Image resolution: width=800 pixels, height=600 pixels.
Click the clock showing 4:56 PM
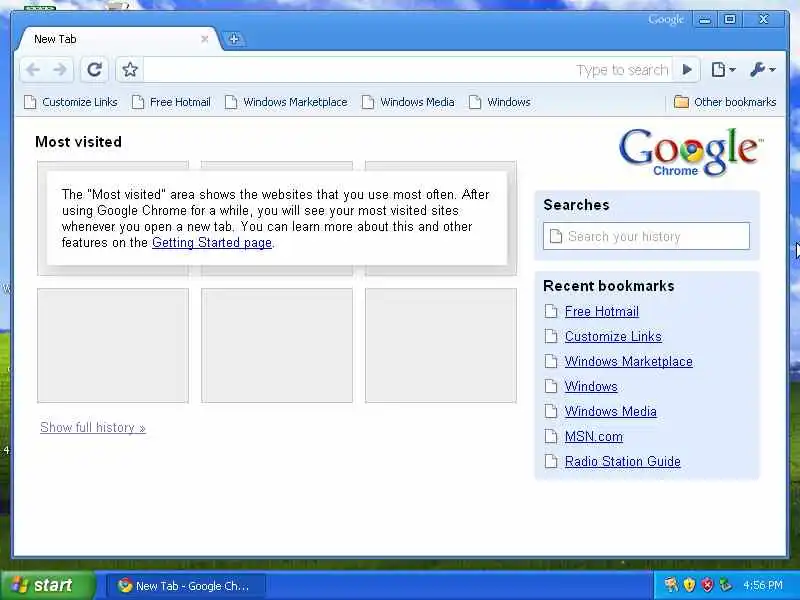pos(762,585)
